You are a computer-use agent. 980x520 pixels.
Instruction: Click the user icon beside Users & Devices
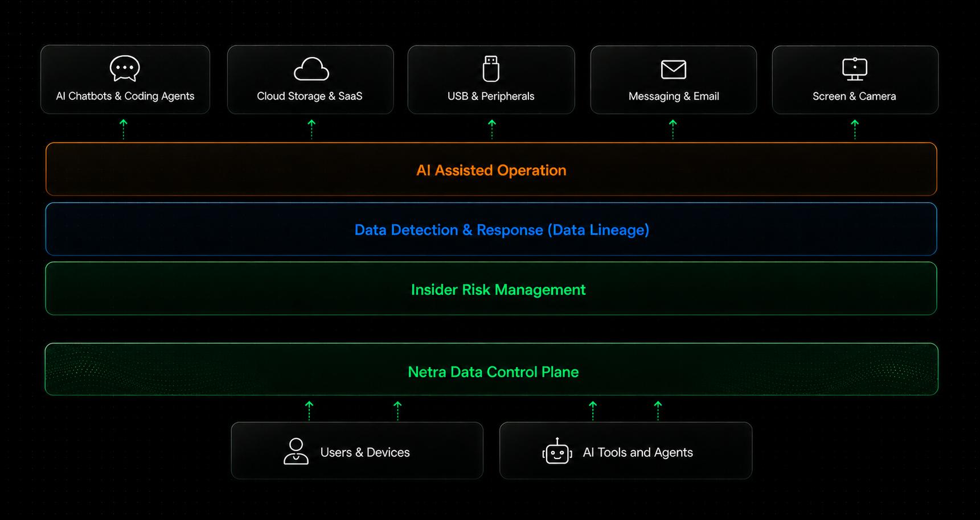coord(296,451)
